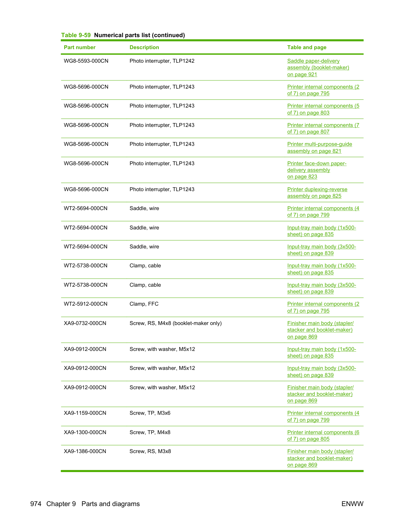Click the Table and page column header
400x532 pixels.
point(307,47)
